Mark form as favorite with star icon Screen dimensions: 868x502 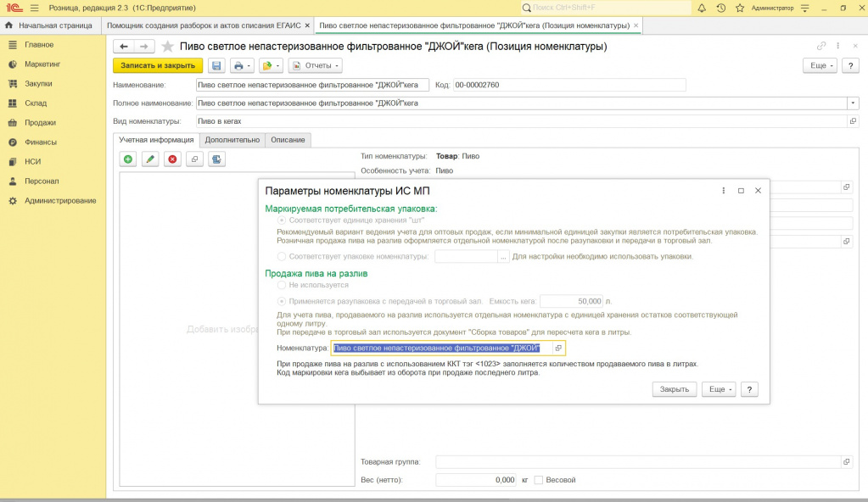click(168, 47)
